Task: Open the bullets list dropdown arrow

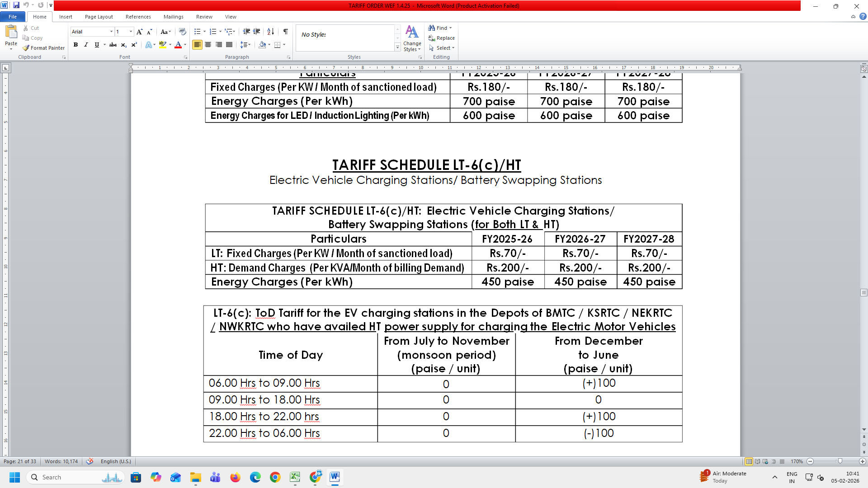Action: click(204, 32)
